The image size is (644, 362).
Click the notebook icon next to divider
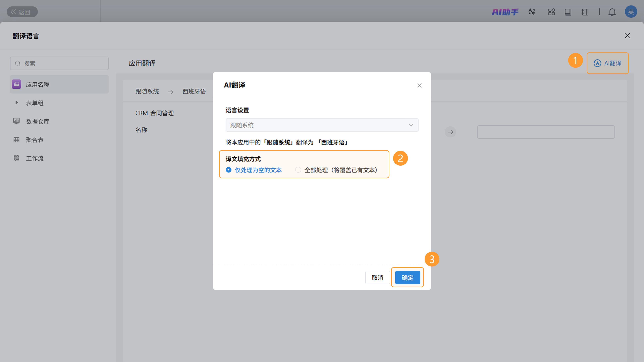(x=585, y=12)
